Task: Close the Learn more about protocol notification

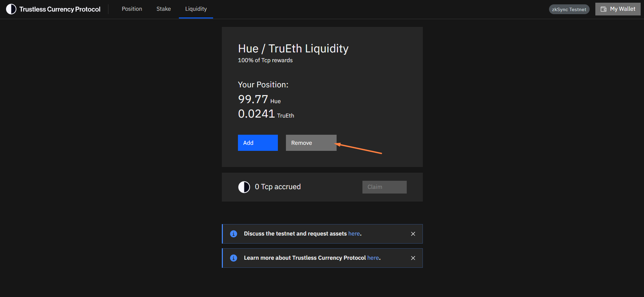Action: coord(413,258)
